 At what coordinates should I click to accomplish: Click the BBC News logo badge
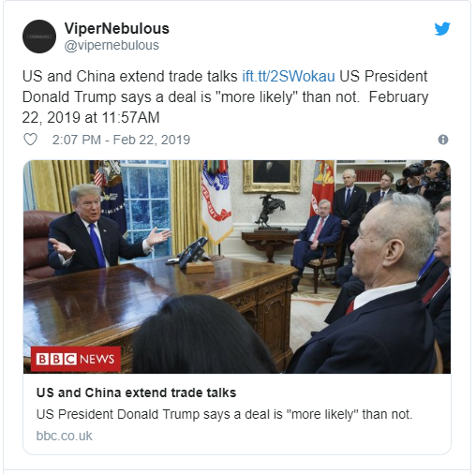(76, 359)
